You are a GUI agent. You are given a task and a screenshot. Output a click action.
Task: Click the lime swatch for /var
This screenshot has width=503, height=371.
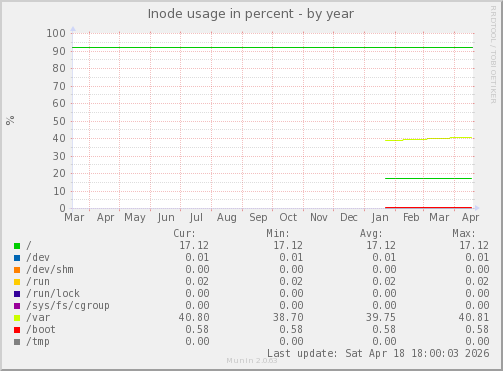pos(17,318)
